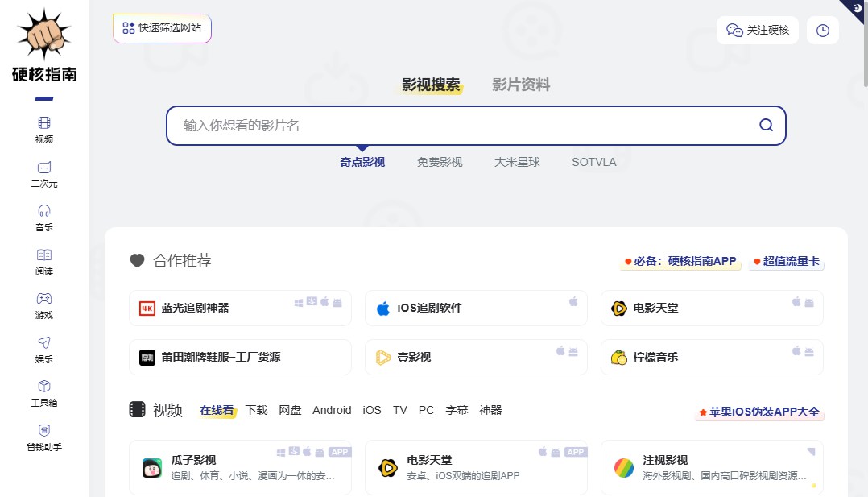Select 字幕 video tab

point(457,410)
